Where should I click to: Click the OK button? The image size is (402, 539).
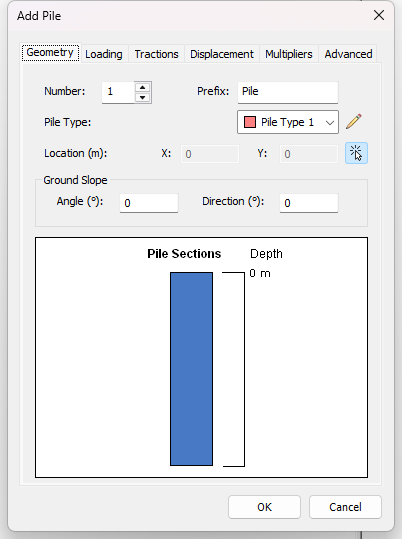(264, 507)
